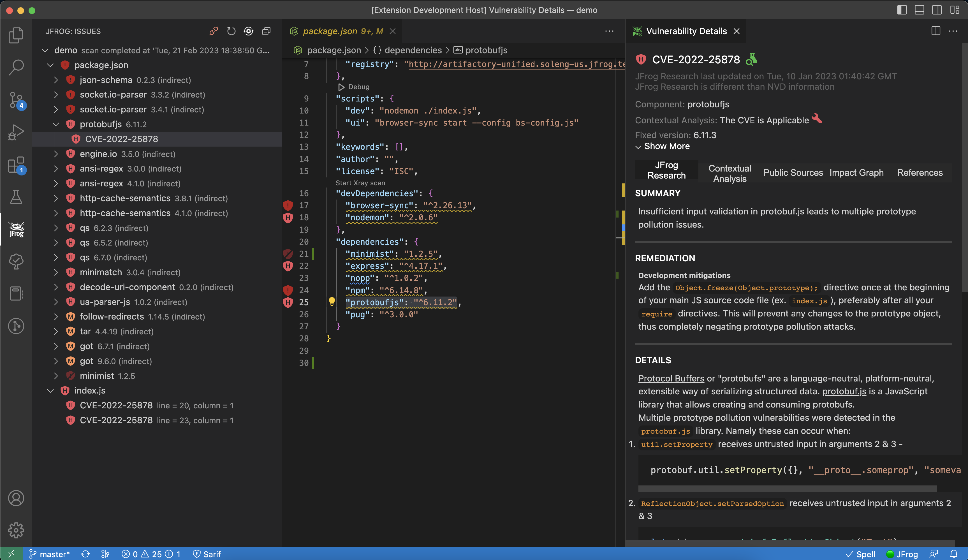Open the Protocol Buffers link
Screen dimensions: 968x560
(x=671, y=378)
